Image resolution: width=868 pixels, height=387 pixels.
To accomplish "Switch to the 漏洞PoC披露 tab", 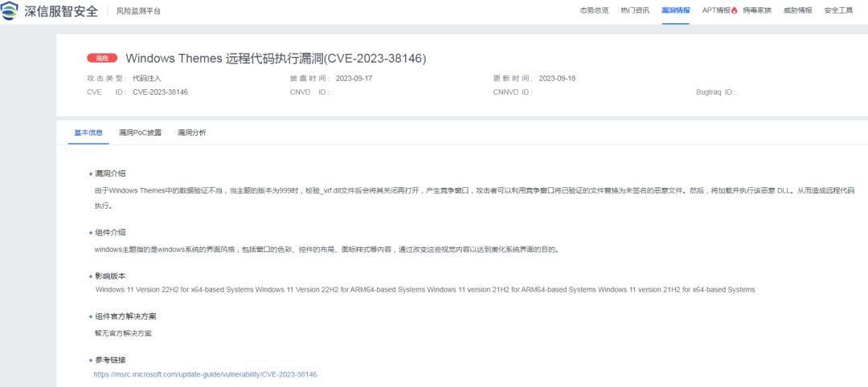I will [x=140, y=132].
